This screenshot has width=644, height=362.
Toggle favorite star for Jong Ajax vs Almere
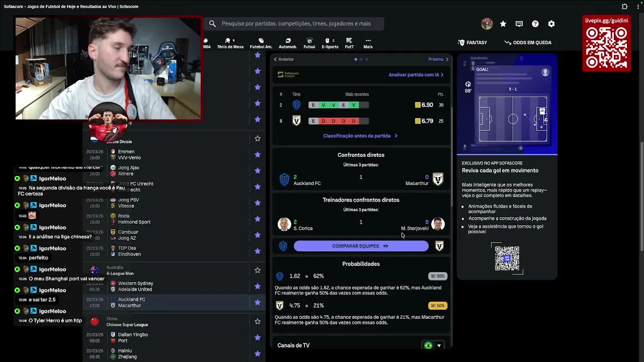tap(258, 170)
